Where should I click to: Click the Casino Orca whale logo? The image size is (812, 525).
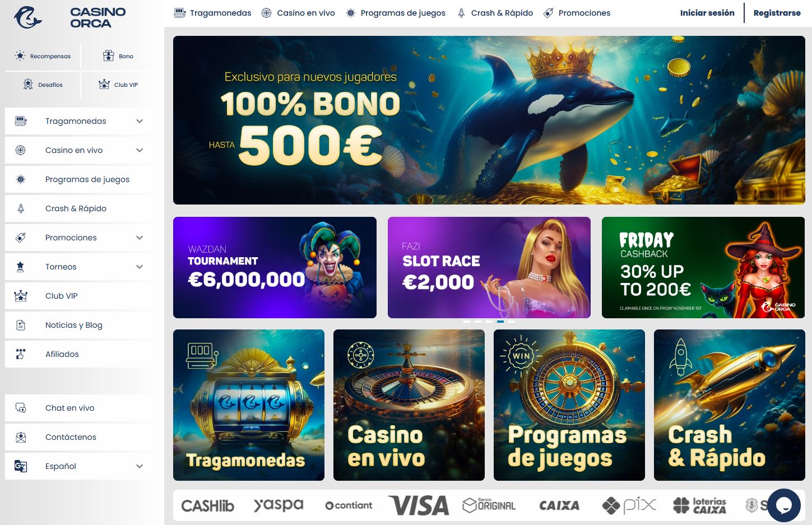click(28, 17)
